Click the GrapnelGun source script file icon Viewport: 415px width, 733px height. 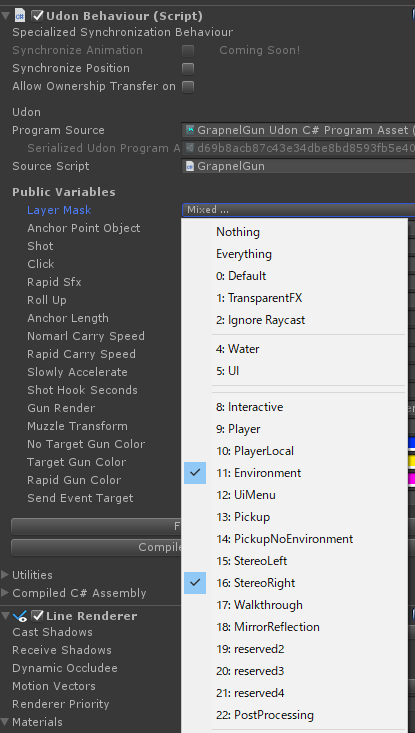click(x=190, y=166)
